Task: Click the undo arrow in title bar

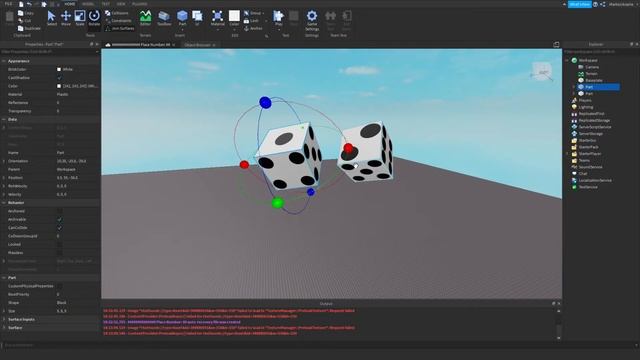Action: (x=29, y=4)
